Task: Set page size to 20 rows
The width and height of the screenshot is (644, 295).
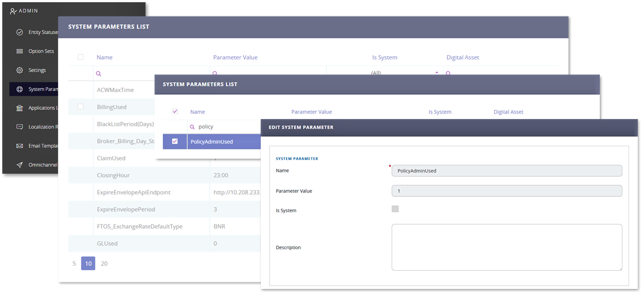Action: [104, 264]
